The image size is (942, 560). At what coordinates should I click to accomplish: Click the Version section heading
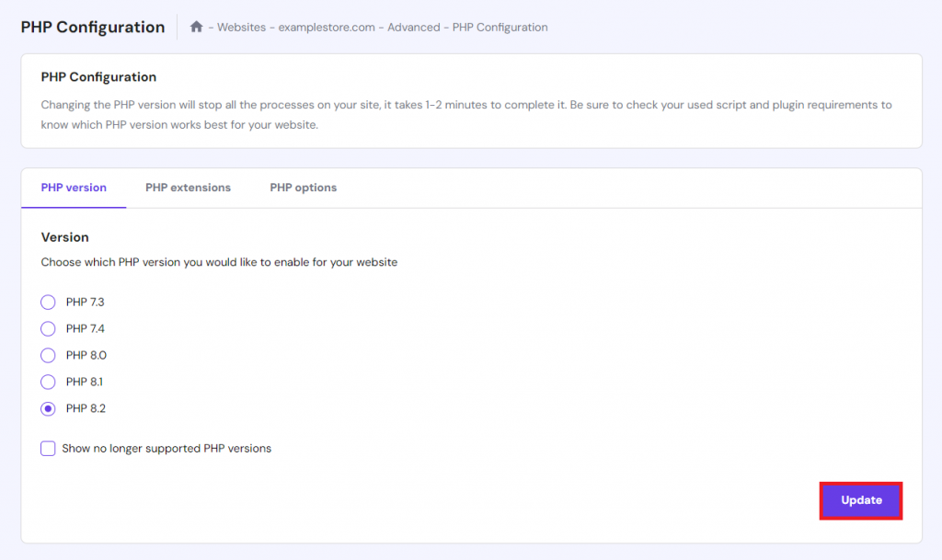coord(64,236)
